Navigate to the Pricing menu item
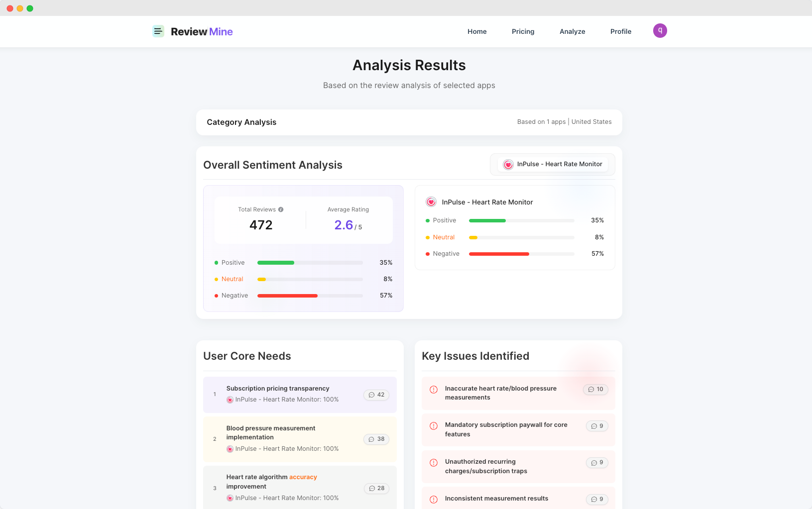 click(x=523, y=31)
